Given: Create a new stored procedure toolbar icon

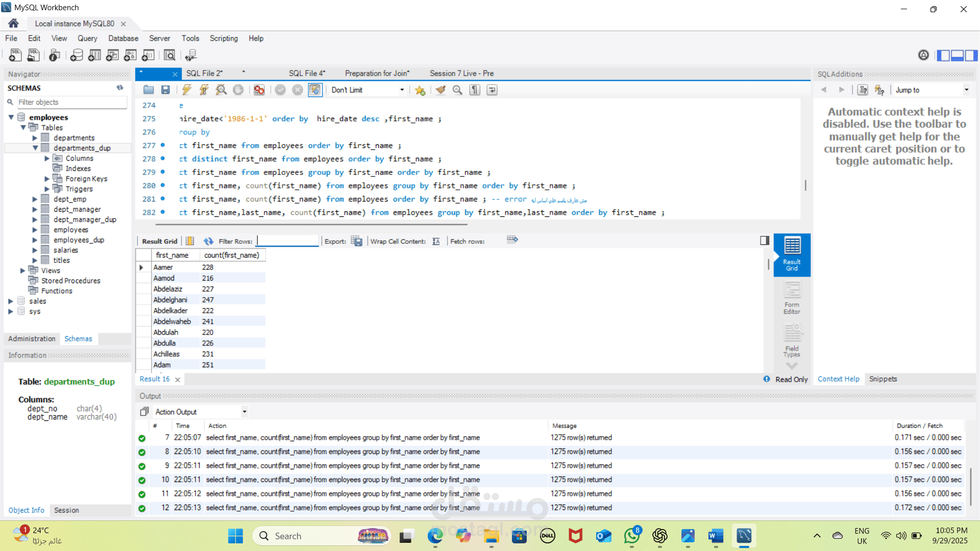Looking at the screenshot, I should (x=130, y=55).
